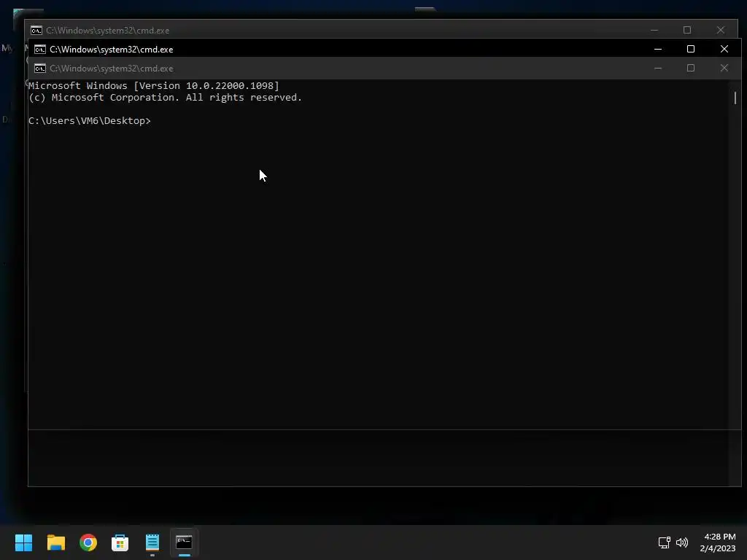Open the network status tray icon
The image size is (747, 560).
click(664, 542)
